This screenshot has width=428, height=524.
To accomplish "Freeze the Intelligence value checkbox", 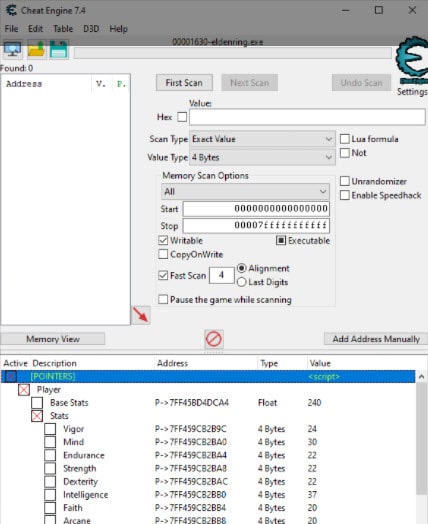I will click(50, 495).
